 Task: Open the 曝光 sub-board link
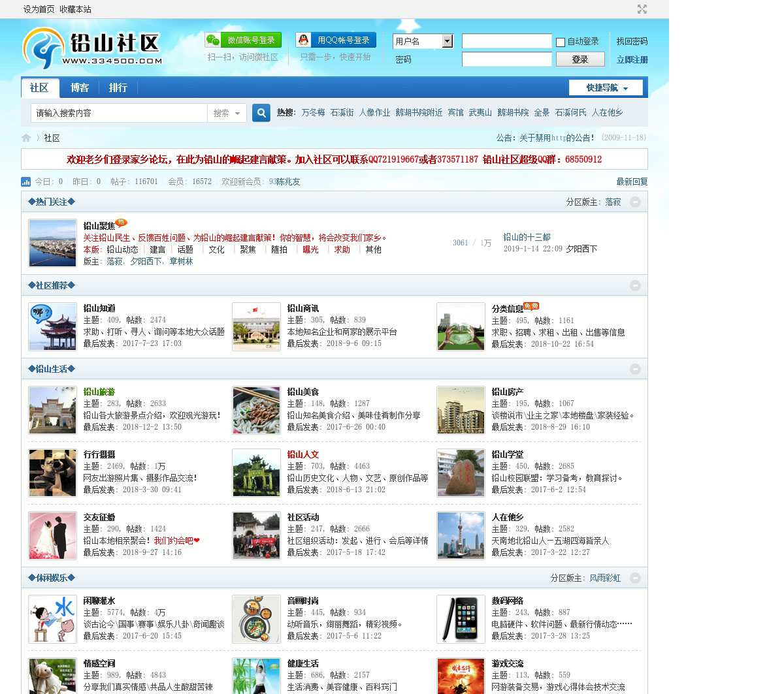[310, 249]
